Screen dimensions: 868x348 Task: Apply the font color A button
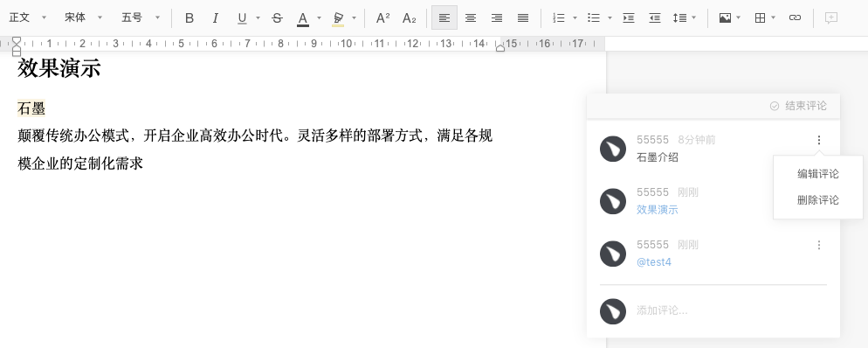tap(303, 18)
